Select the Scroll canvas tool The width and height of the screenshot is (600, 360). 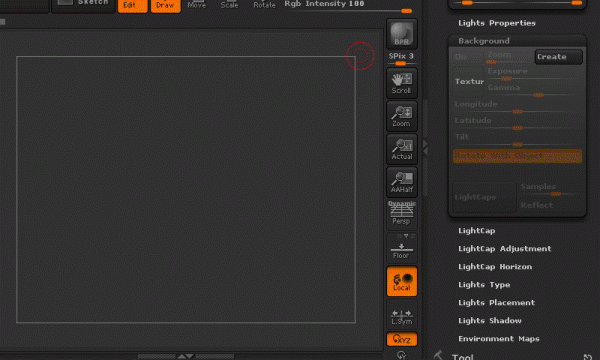tap(401, 83)
